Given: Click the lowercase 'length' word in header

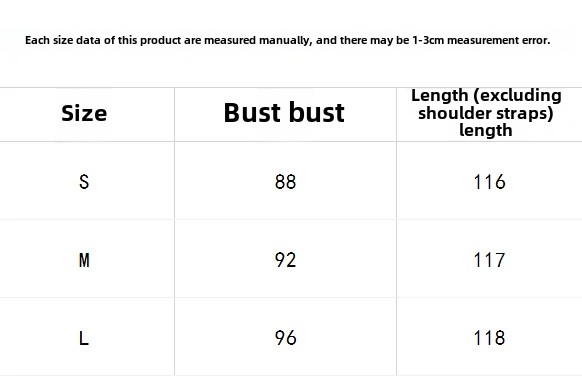Looking at the screenshot, I should click(486, 130).
